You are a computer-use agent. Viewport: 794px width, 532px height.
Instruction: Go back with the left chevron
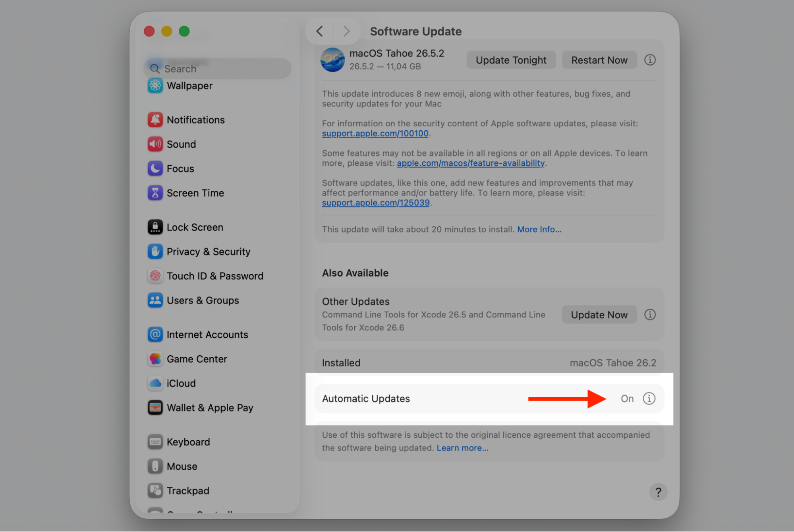point(320,31)
